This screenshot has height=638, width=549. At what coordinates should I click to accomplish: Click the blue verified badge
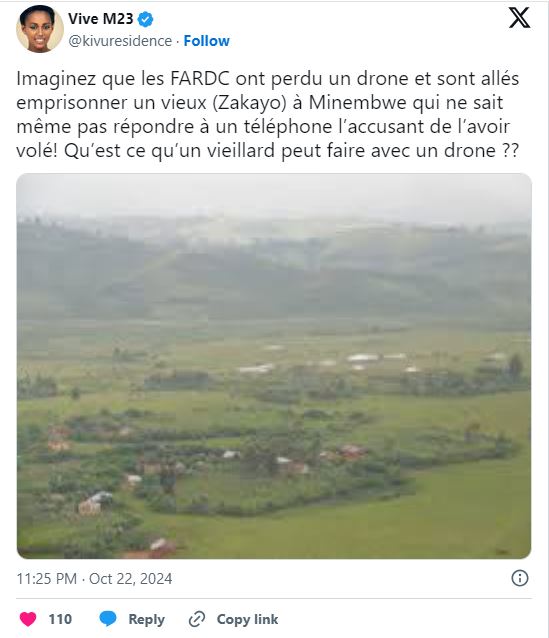tap(145, 19)
